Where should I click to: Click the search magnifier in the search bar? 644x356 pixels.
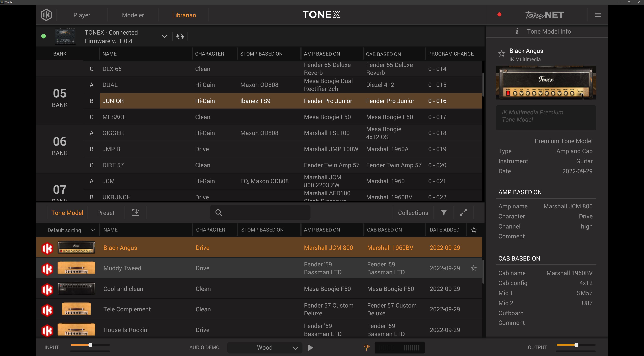coord(219,213)
